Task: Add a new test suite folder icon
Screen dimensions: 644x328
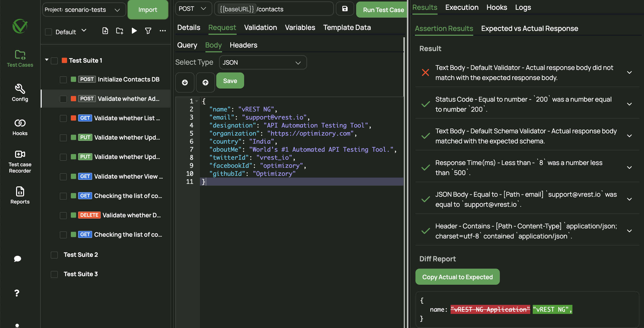Action: (120, 31)
